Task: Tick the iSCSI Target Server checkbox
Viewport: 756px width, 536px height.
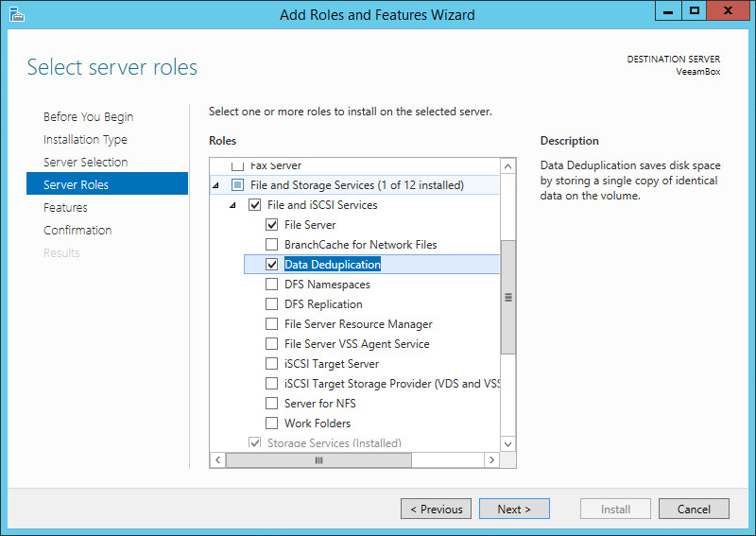Action: 272,363
